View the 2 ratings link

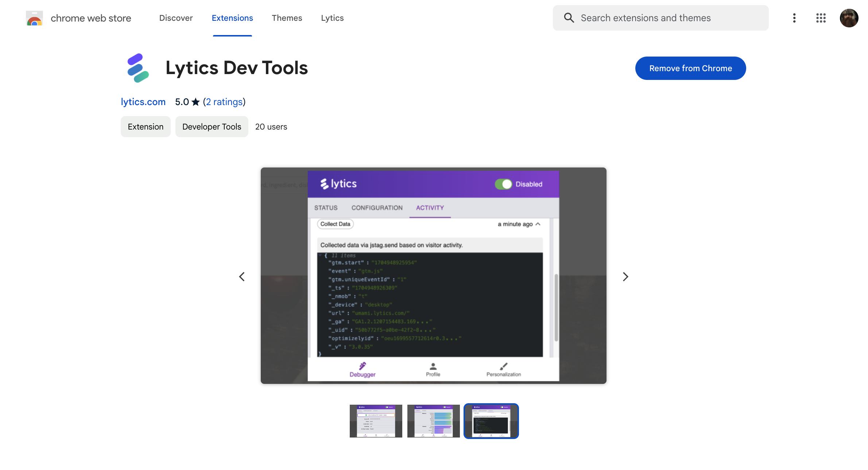point(224,102)
